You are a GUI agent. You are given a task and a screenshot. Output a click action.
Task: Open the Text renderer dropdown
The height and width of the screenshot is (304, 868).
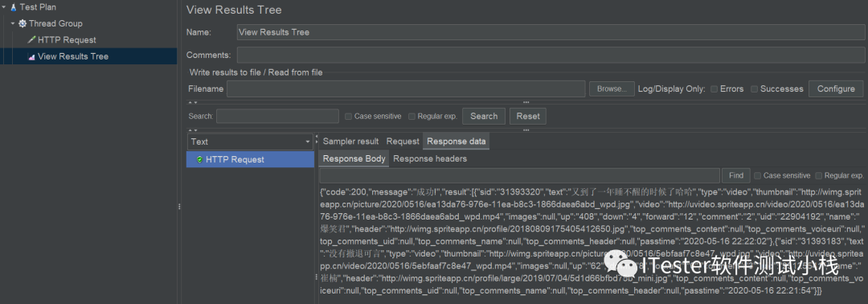pyautogui.click(x=251, y=142)
